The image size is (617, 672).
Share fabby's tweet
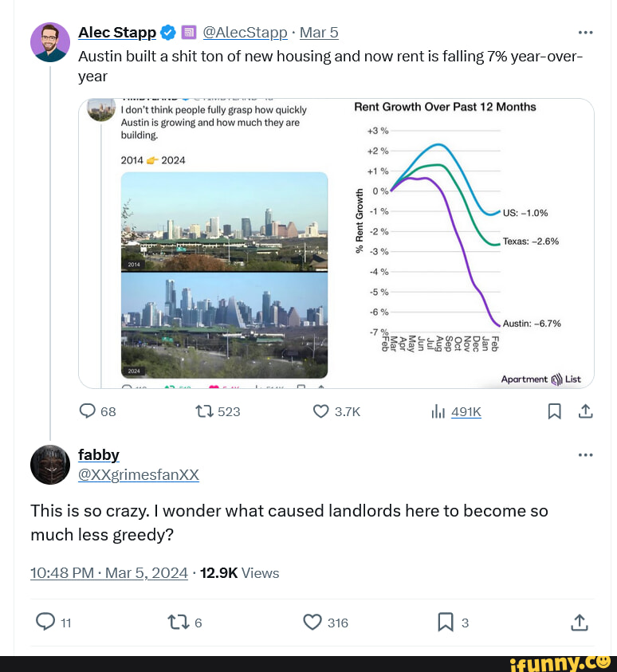pyautogui.click(x=580, y=623)
